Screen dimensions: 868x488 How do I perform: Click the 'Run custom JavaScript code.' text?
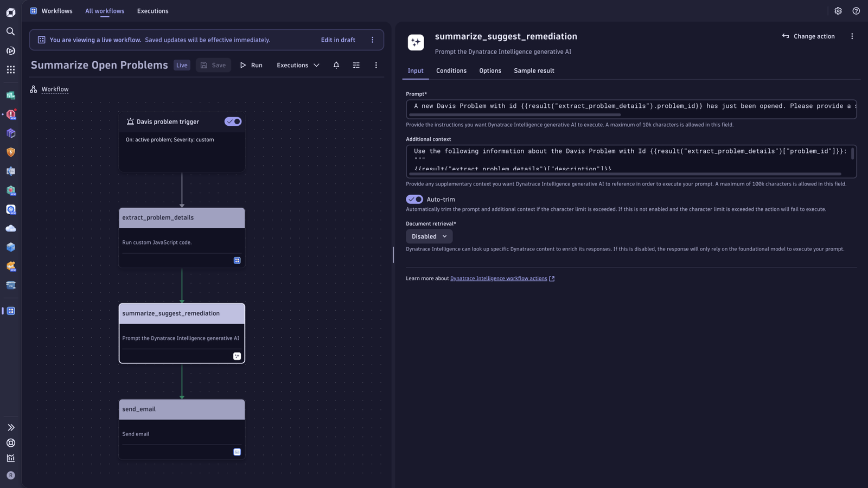[x=157, y=242]
